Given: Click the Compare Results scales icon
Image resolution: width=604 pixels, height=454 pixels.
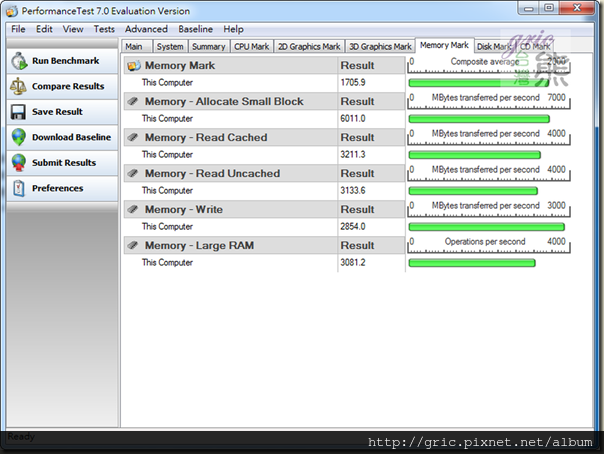Looking at the screenshot, I should coord(18,86).
